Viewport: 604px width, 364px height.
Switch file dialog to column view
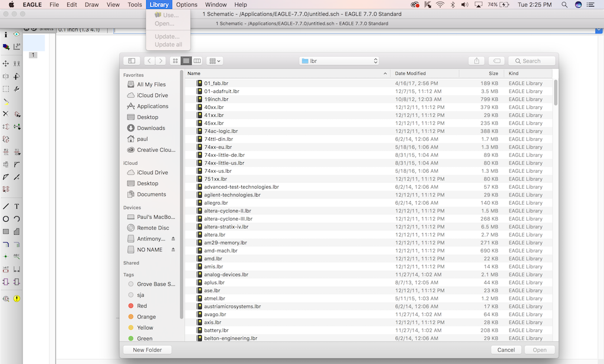pos(197,61)
